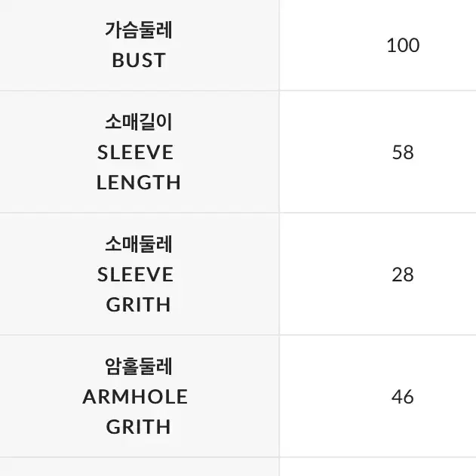Click GRITH under the ARMHOLE label
Viewport: 476px width, 476px height.
[139, 427]
